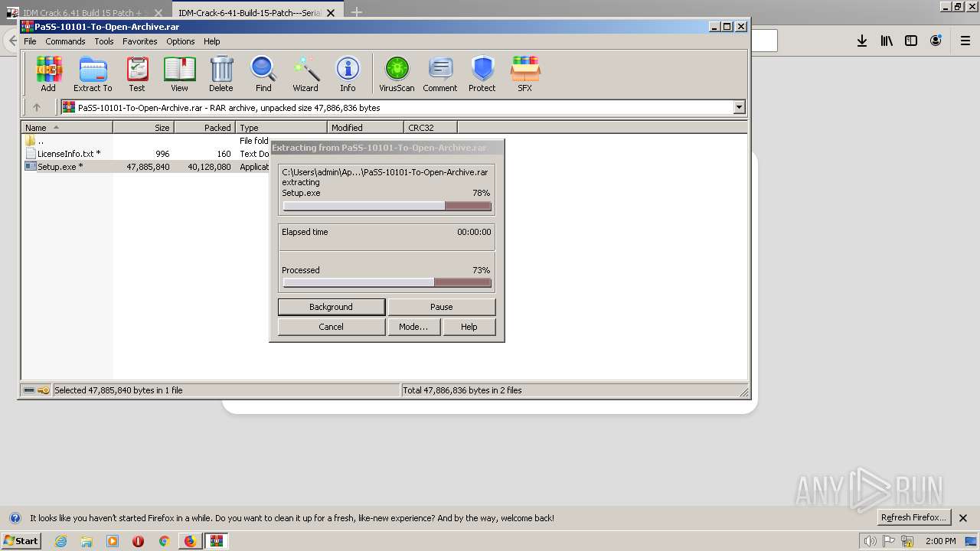Open the Help menu
This screenshot has height=551, width=980.
coord(212,41)
